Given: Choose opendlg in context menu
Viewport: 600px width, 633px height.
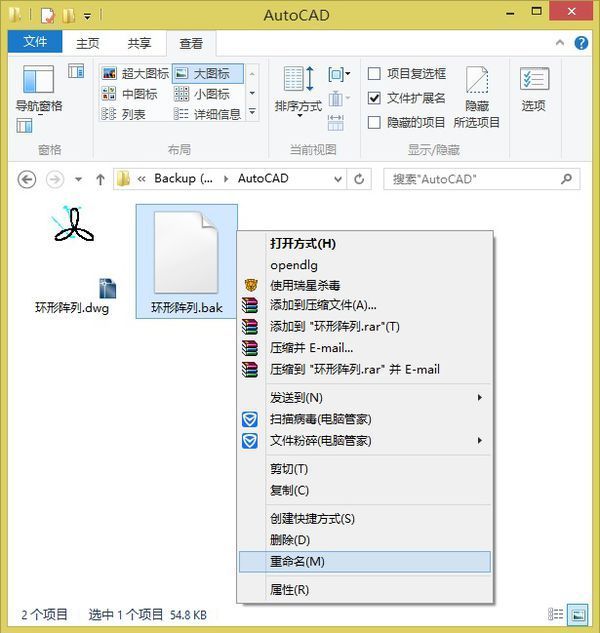Looking at the screenshot, I should coord(365,265).
